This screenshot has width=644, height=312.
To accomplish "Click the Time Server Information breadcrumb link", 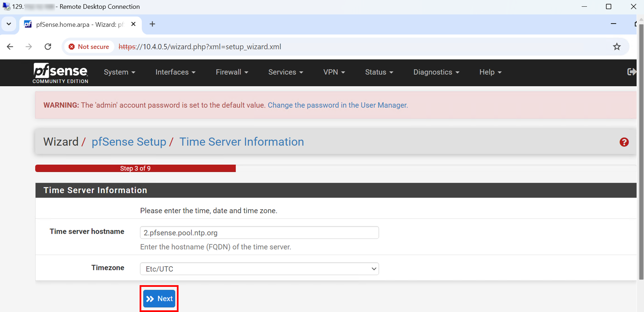I will coord(242,142).
